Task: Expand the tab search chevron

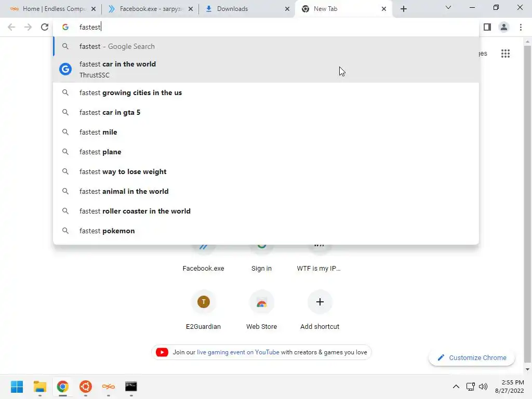Action: pyautogui.click(x=448, y=7)
